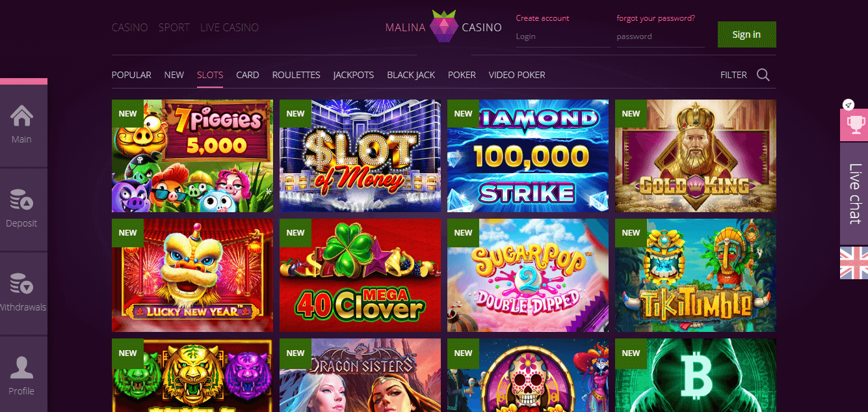The width and height of the screenshot is (868, 412).
Task: Open the SPORT section
Action: [x=174, y=27]
